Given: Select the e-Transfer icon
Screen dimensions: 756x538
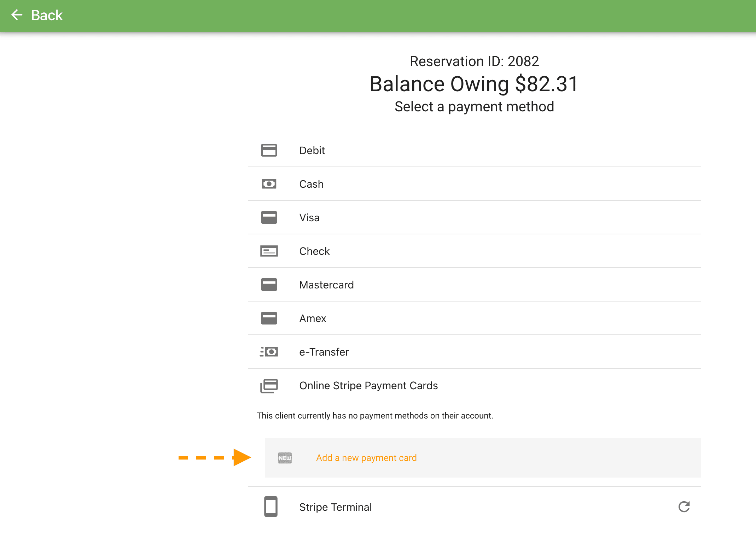Looking at the screenshot, I should pyautogui.click(x=269, y=352).
